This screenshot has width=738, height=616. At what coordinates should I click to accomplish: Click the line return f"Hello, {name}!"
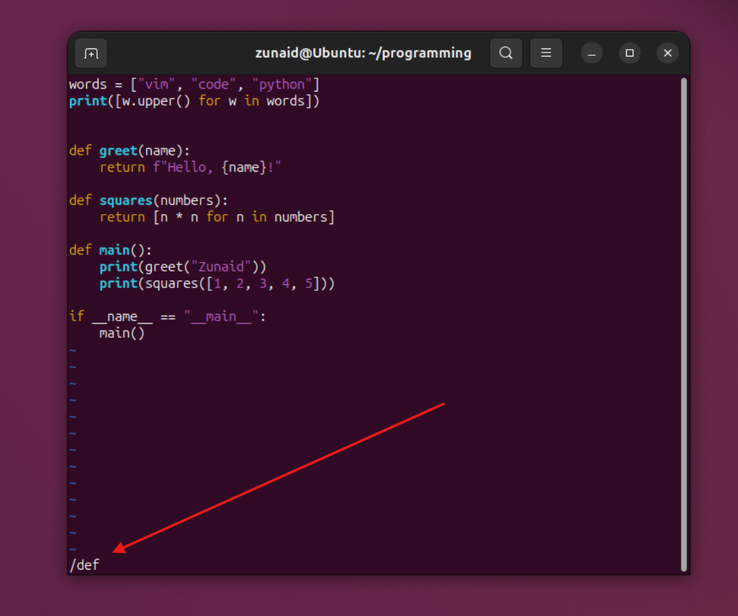190,167
